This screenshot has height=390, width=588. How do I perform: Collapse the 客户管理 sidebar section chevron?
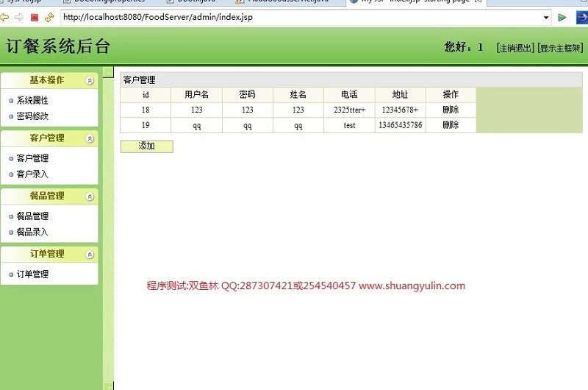click(90, 138)
